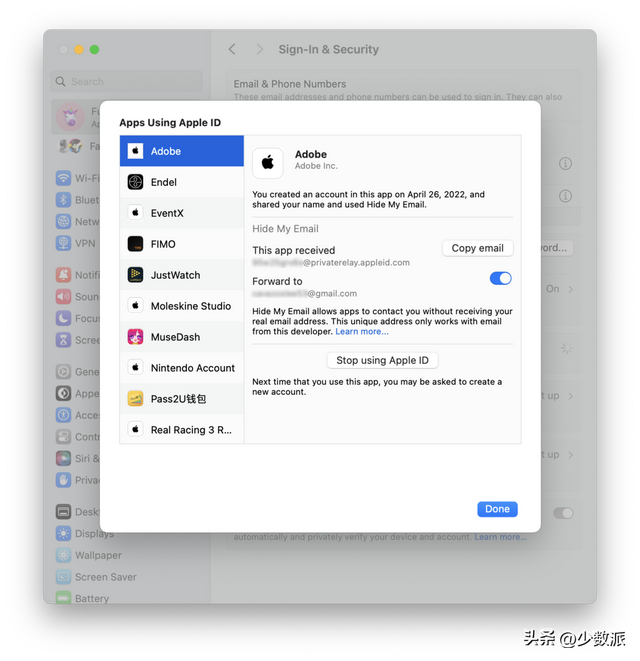Click the FIMO app icon
This screenshot has width=640, height=661.
click(135, 244)
